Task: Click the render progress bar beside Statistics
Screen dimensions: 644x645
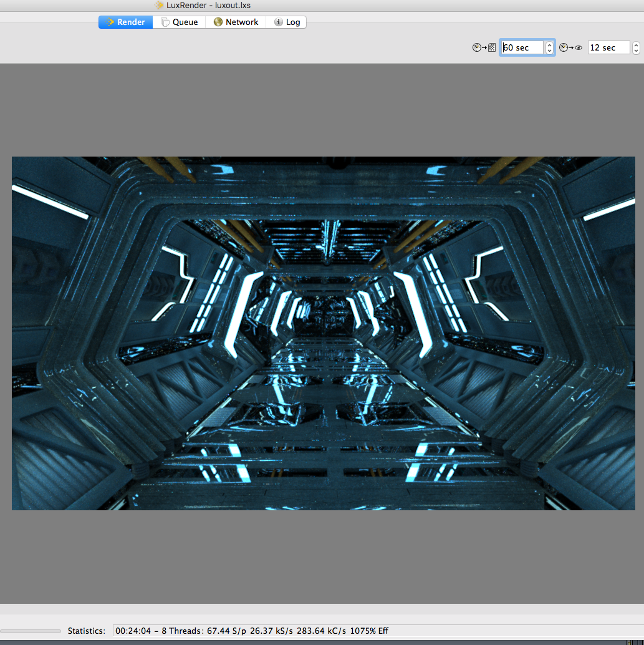Action: (31, 631)
